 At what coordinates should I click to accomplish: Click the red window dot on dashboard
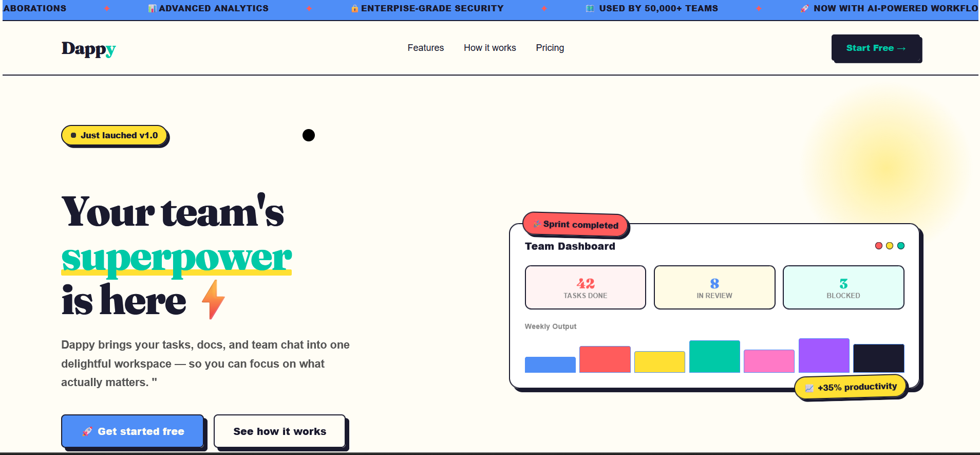879,246
